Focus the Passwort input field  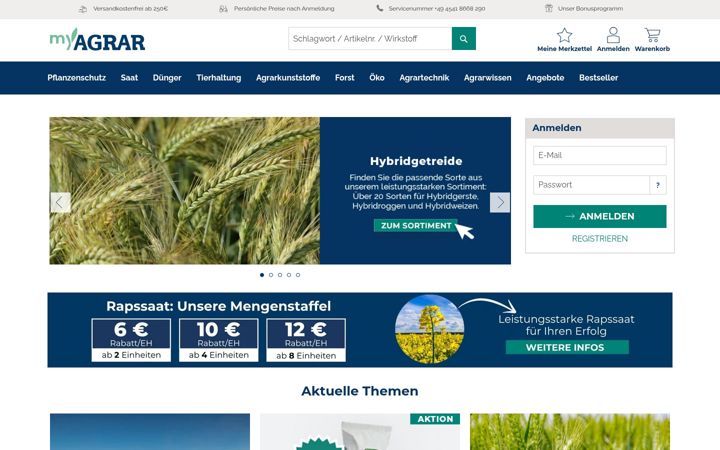coord(591,185)
